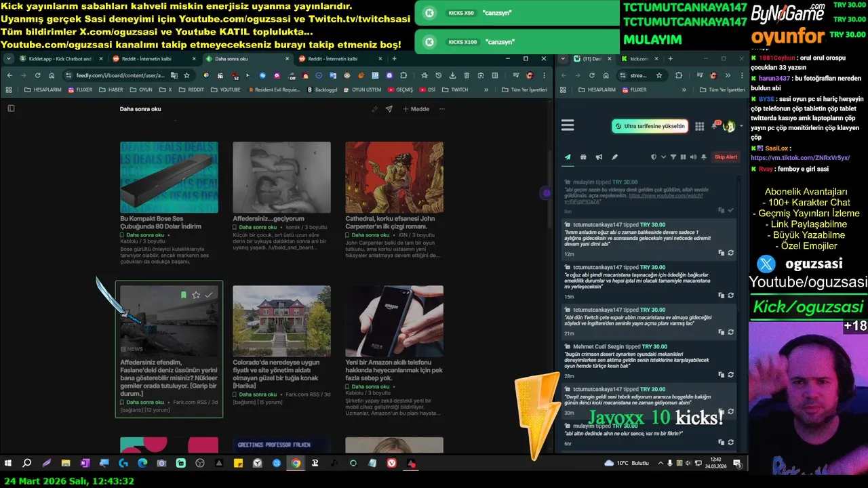Open 'Tüm Yer İşaretleri' folder in left browser
The width and height of the screenshot is (868, 488).
point(524,89)
